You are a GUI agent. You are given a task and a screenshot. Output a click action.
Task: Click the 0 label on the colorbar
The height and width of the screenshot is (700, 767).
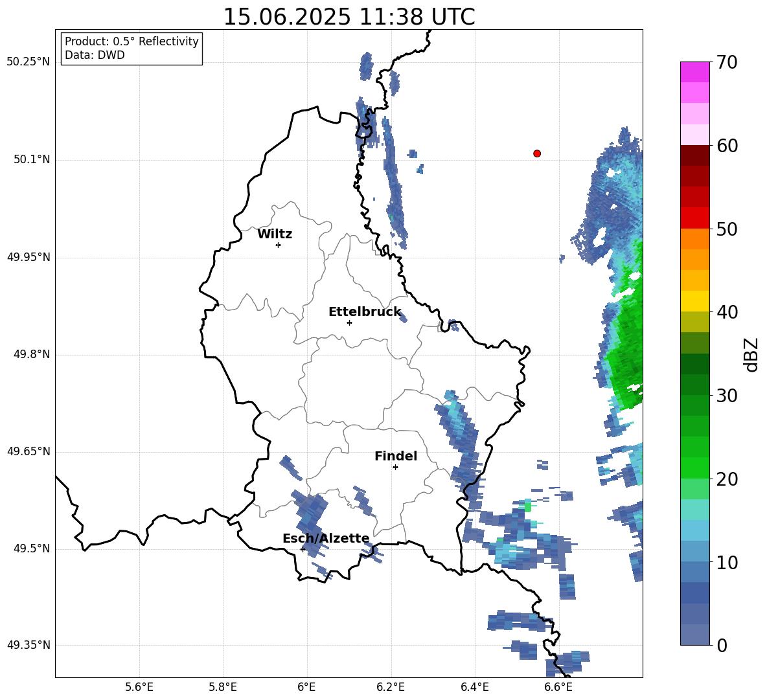pos(722,645)
